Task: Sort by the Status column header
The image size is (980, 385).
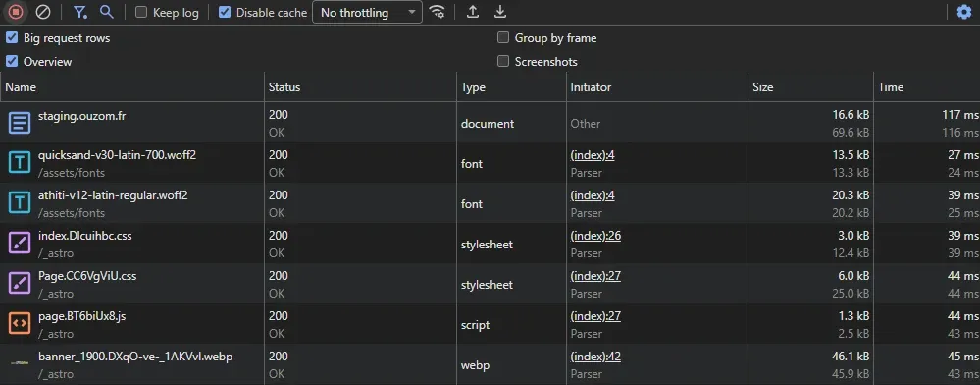Action: [360, 87]
